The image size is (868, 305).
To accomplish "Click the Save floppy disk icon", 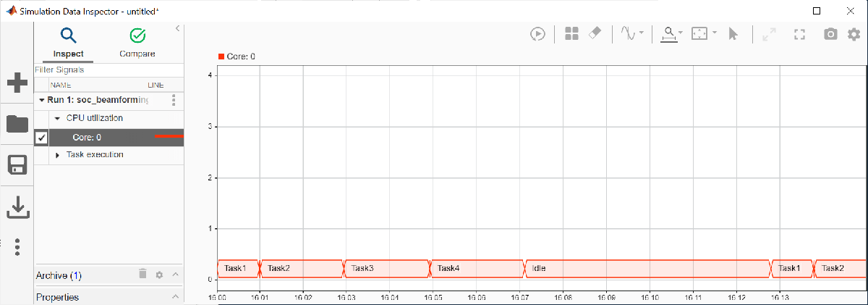I will (x=17, y=165).
